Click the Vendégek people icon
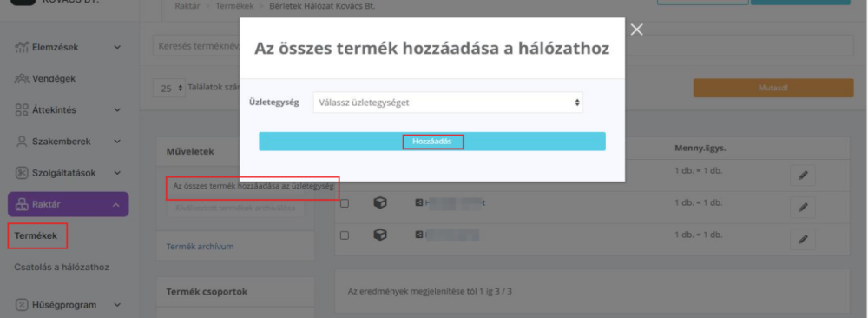The width and height of the screenshot is (868, 318). pos(22,79)
